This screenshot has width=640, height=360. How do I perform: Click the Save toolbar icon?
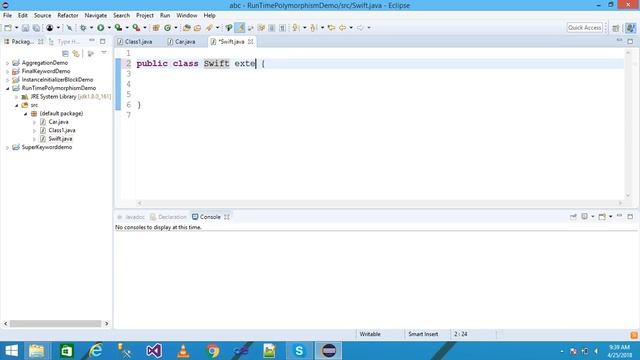[x=25, y=28]
